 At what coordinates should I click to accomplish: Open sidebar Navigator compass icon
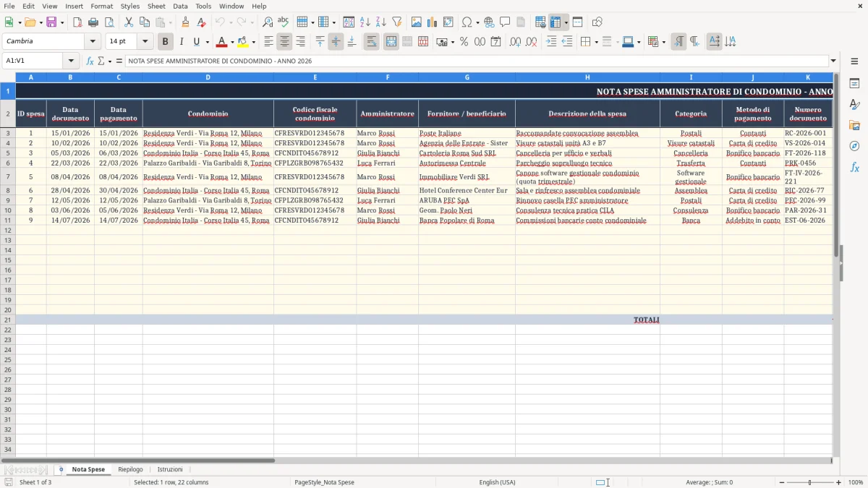854,146
